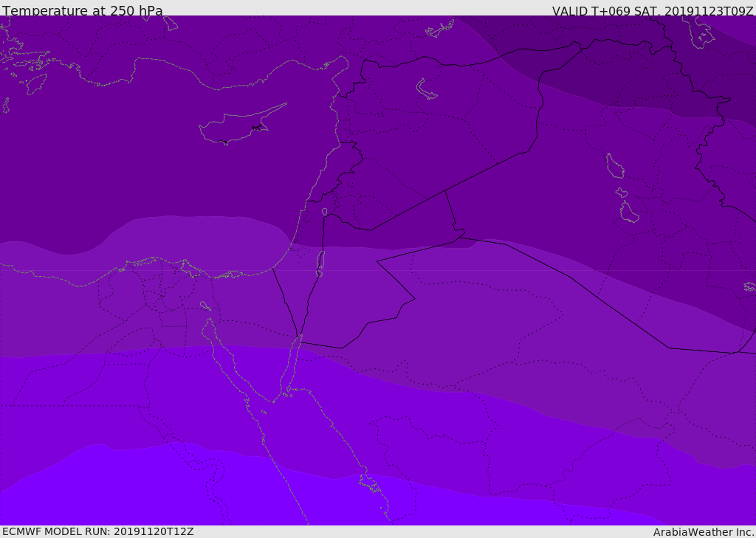Click Lake Assad in northern Syria
This screenshot has height=538, width=756.
pos(425,89)
